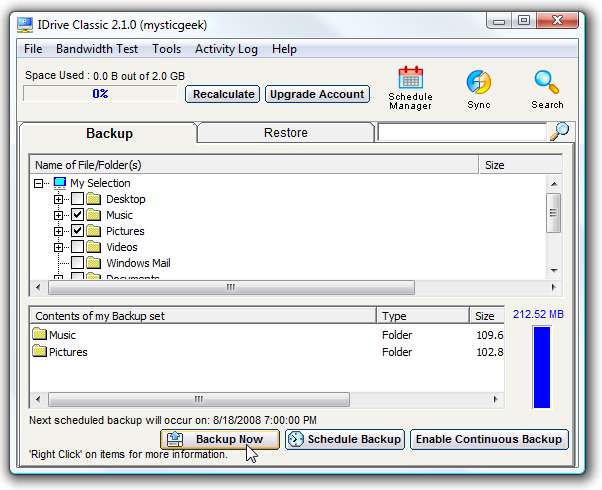
Task: Click in the search input field
Action: click(462, 132)
